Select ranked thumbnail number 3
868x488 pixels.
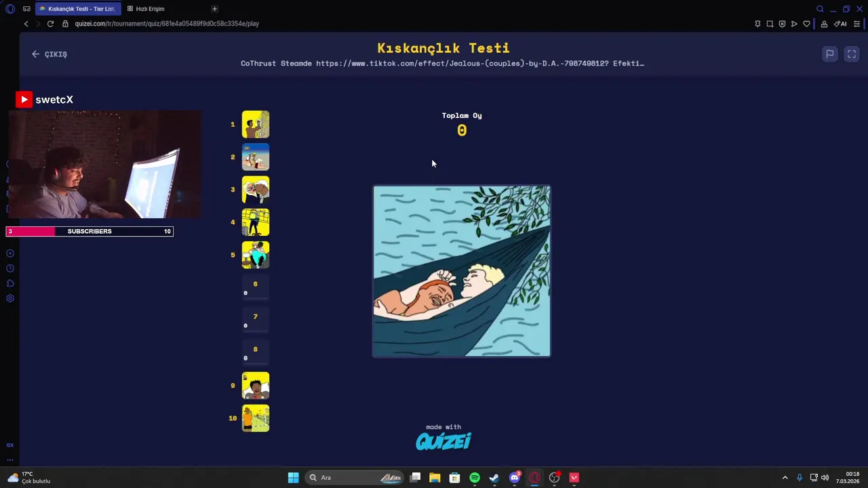point(256,190)
